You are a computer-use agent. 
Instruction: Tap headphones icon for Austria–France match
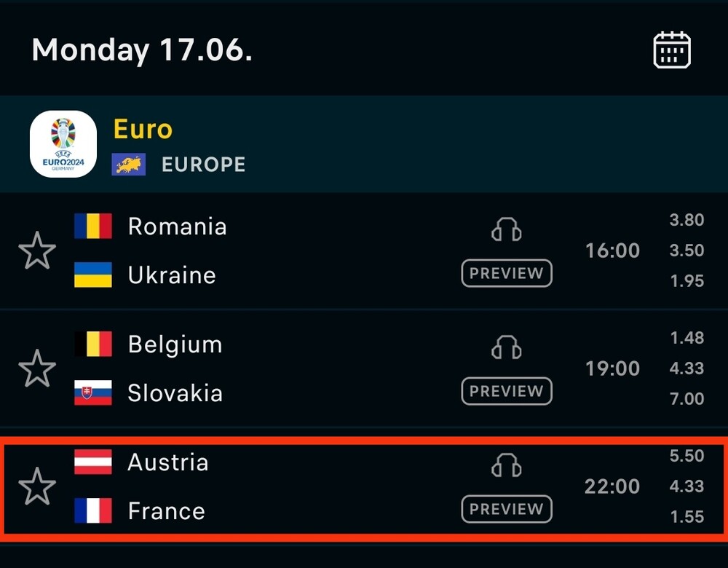507,465
